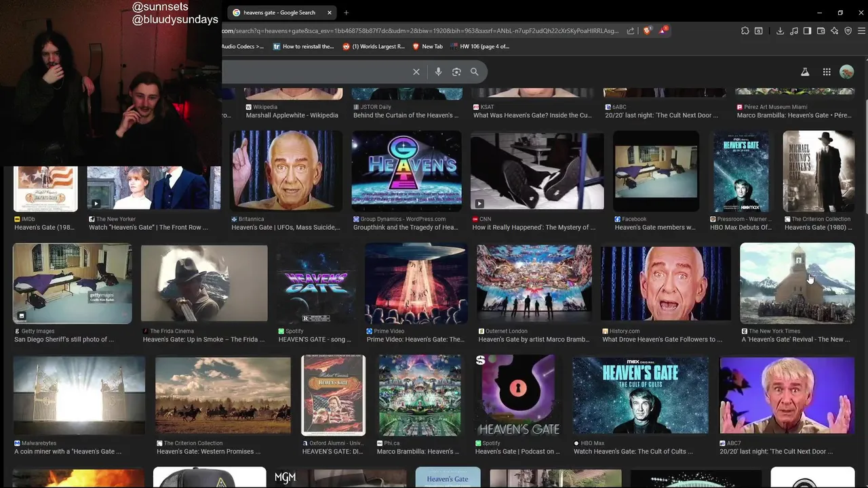Image resolution: width=868 pixels, height=488 pixels.
Task: Open the Google apps grid
Action: 827,72
